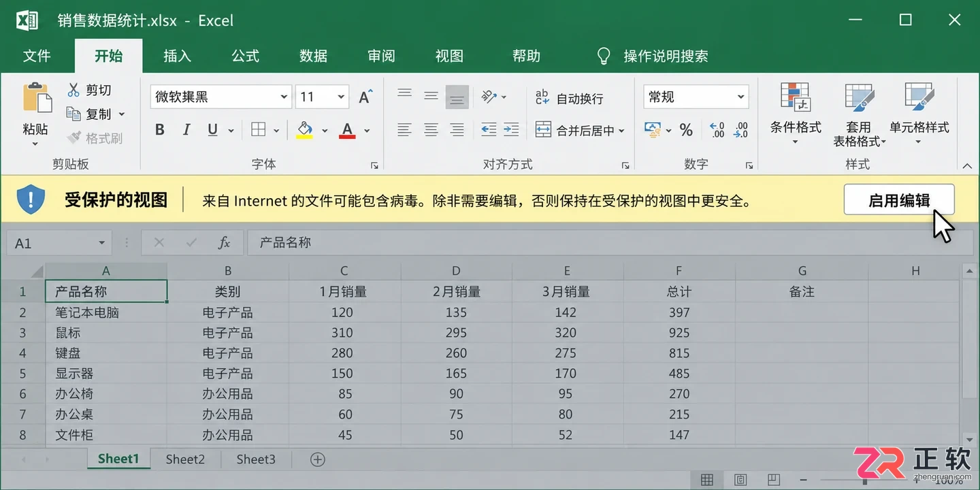Click the Copy icon
The height and width of the screenshot is (490, 980).
coord(74,114)
